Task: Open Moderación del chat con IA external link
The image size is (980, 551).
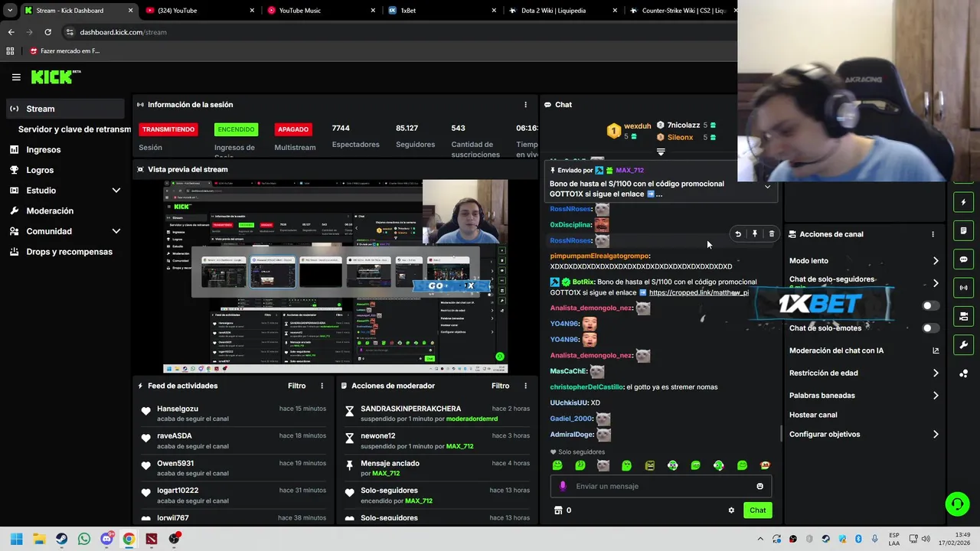Action: click(936, 350)
